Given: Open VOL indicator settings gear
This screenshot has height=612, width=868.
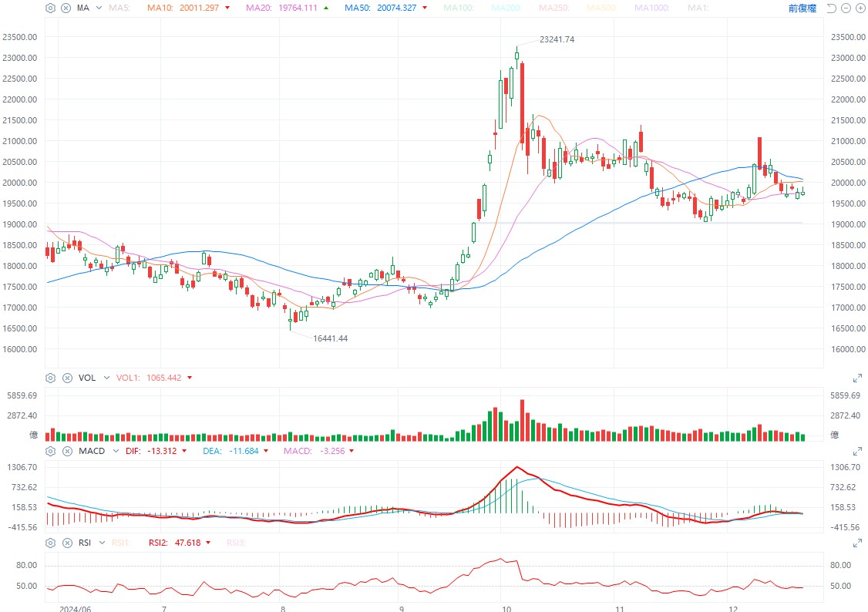Looking at the screenshot, I should pos(50,378).
